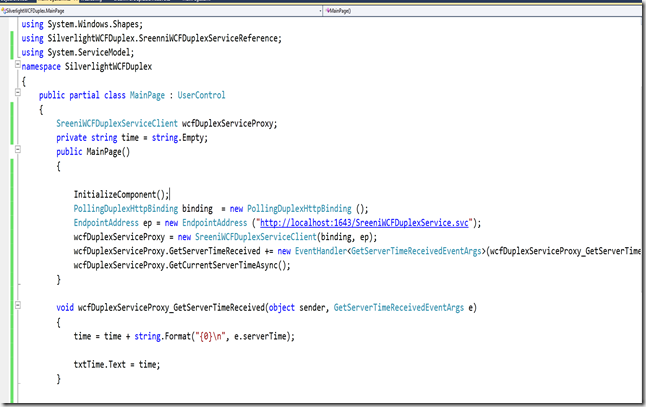Collapse the MainPage class definition

click(18, 93)
